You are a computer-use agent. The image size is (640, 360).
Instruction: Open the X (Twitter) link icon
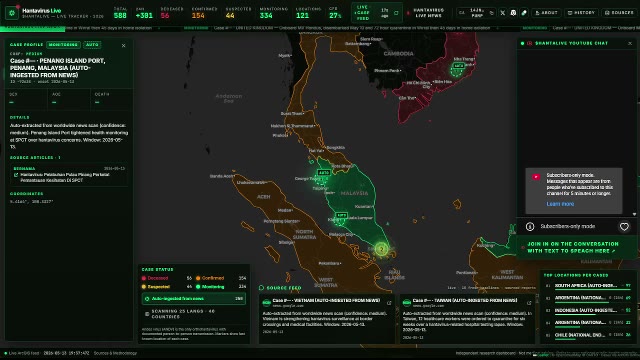click(502, 13)
